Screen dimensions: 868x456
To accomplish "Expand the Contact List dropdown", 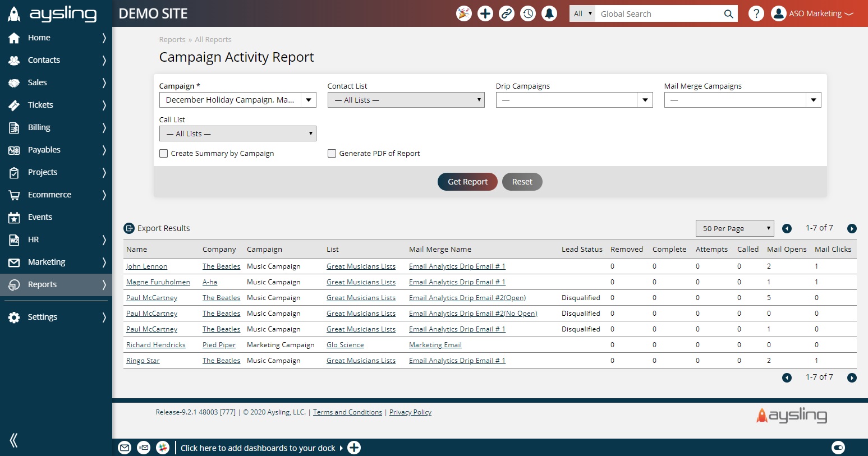I will (406, 100).
